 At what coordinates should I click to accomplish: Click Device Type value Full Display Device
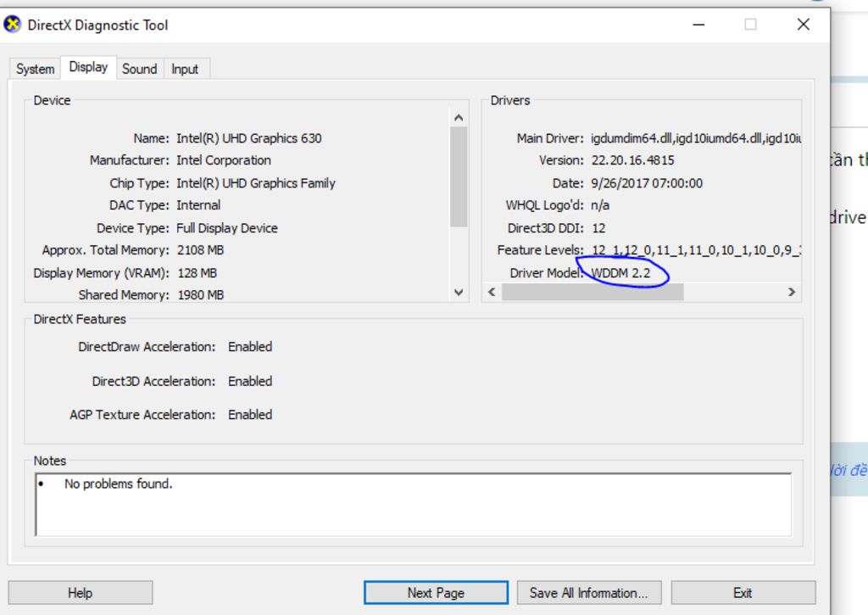point(227,228)
